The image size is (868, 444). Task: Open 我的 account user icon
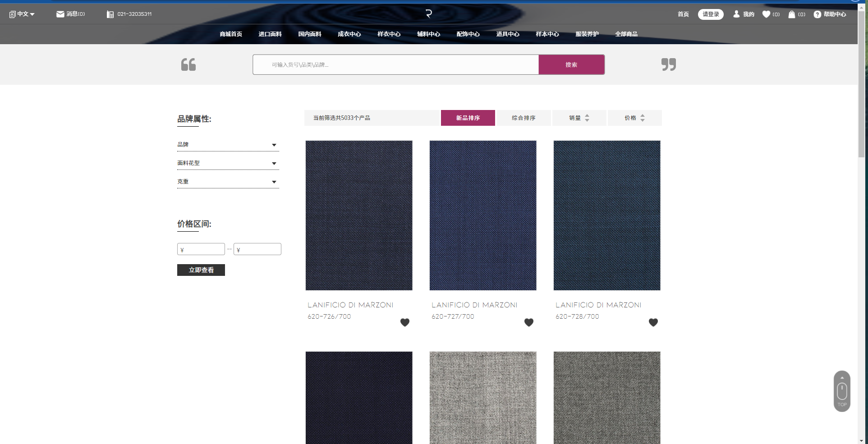[736, 14]
